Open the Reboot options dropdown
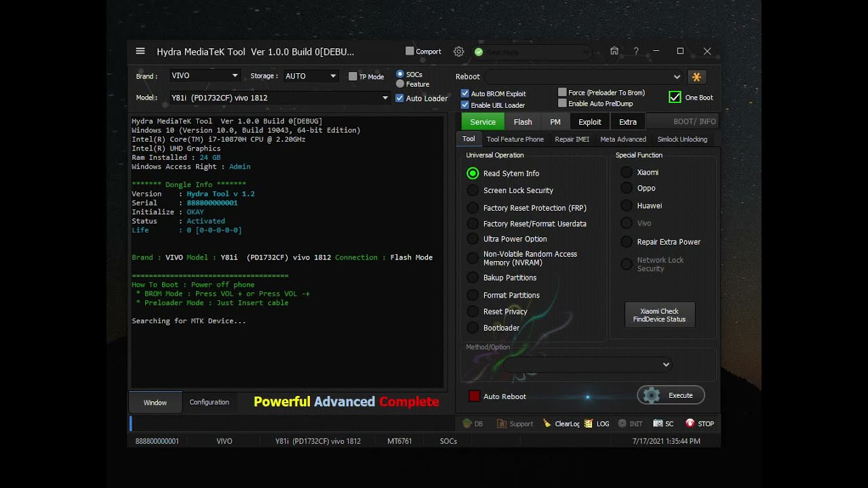The height and width of the screenshot is (488, 868). click(583, 77)
